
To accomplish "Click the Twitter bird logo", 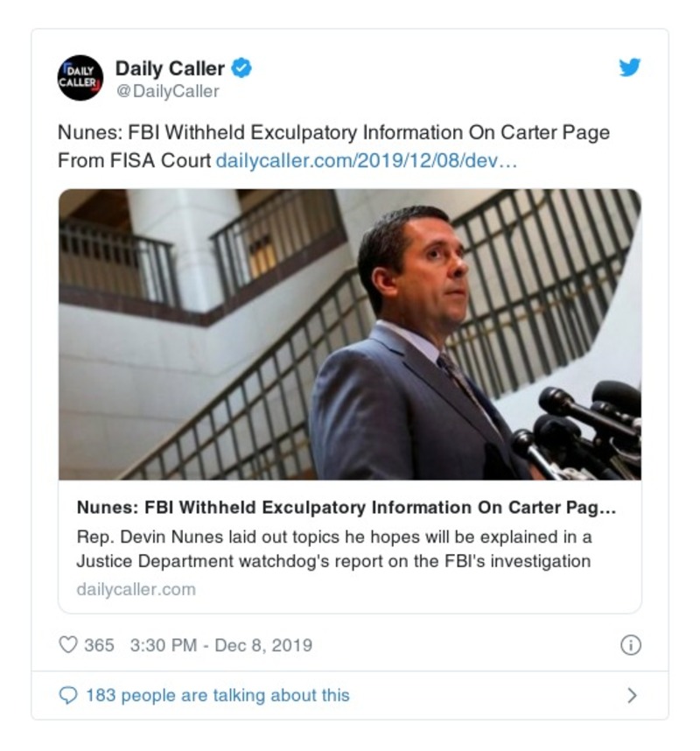I will click(630, 67).
